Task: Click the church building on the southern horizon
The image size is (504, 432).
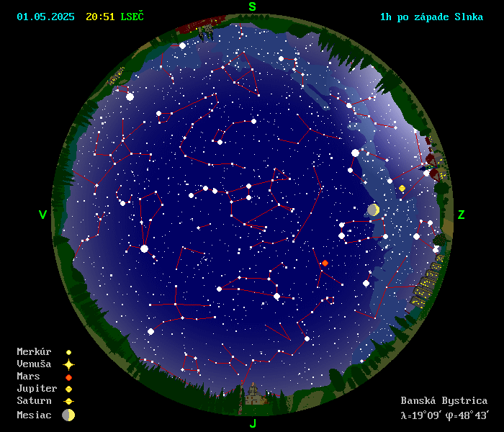Action: point(252,395)
